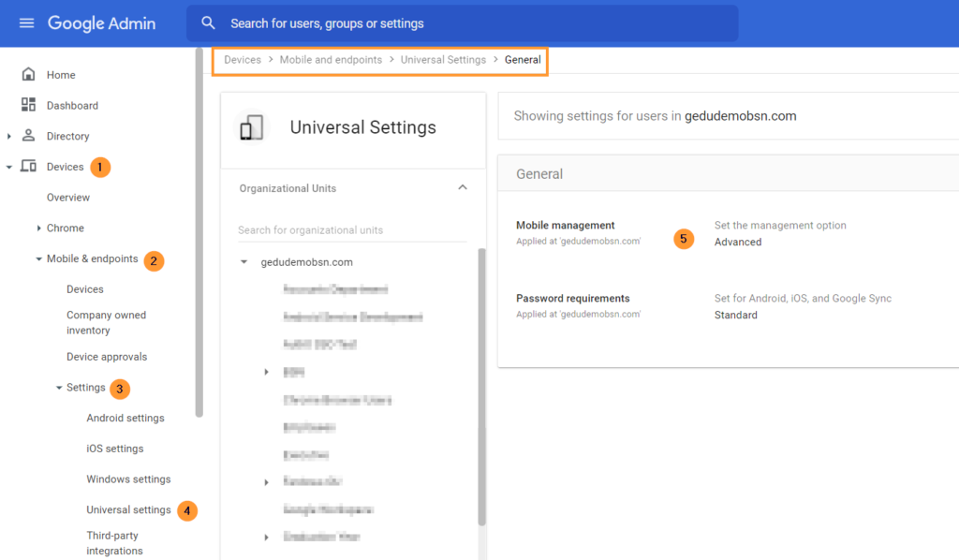Select the Directory menu item
The image size is (959, 560).
pos(67,136)
